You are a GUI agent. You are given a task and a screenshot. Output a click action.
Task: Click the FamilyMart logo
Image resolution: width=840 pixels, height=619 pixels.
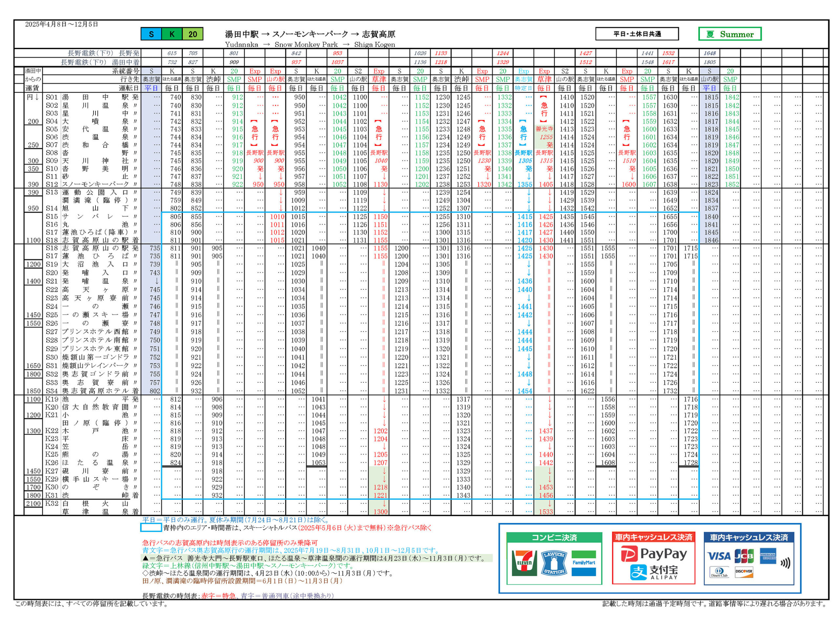[584, 563]
